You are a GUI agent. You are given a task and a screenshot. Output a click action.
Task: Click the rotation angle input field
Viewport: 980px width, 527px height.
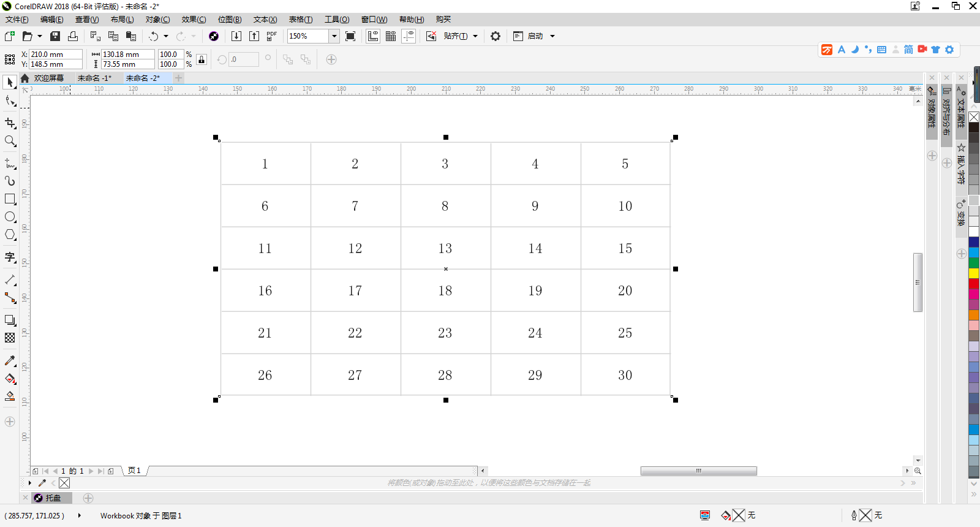tap(244, 59)
